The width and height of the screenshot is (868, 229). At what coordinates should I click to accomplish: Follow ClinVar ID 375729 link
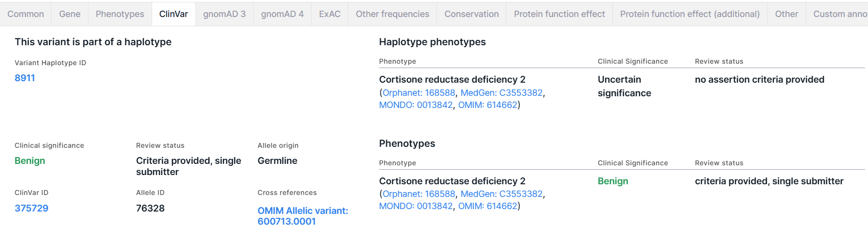[x=32, y=208]
